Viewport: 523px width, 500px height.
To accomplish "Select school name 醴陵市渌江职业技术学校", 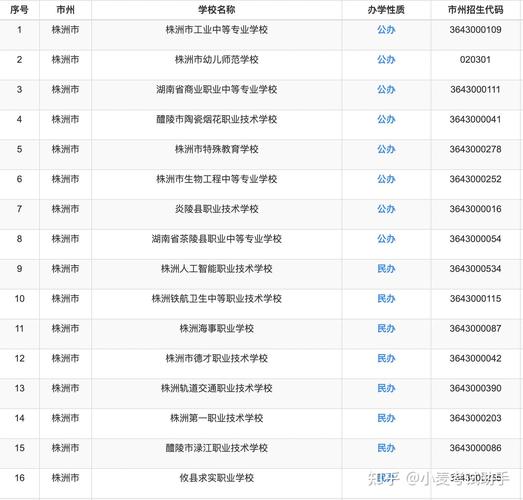I will 217,448.
